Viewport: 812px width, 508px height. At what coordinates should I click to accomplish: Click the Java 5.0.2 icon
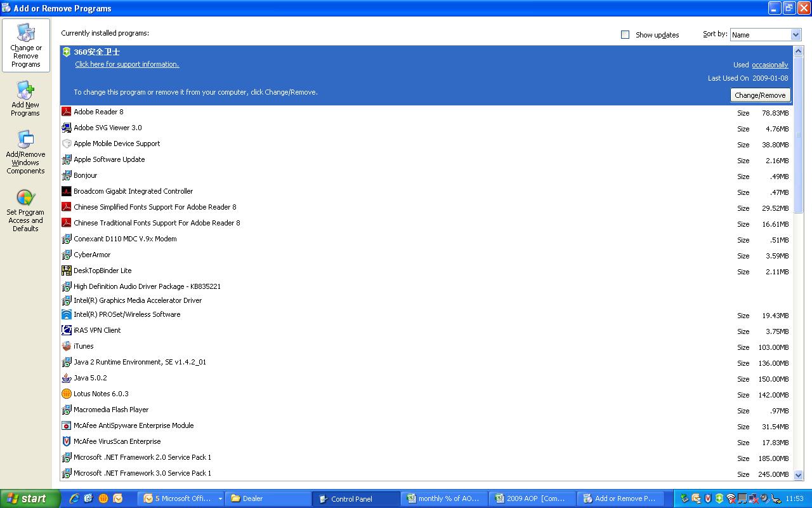click(x=67, y=378)
